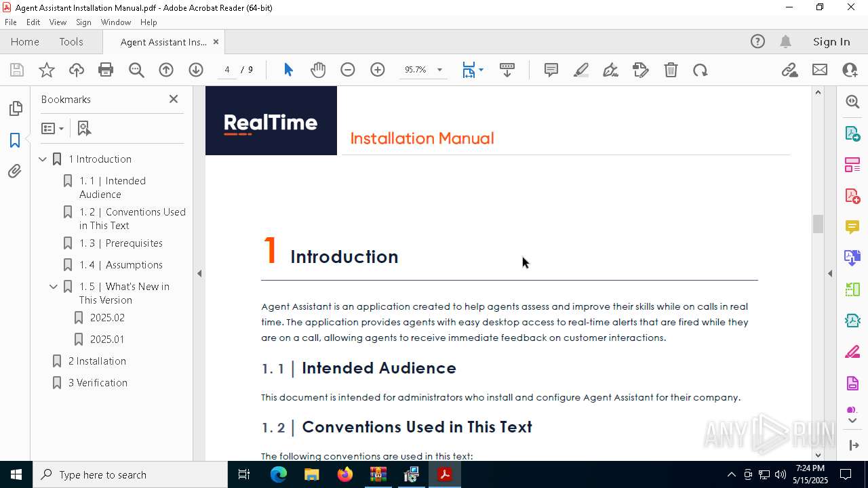Open the Find text magnifier

pyautogui.click(x=136, y=70)
